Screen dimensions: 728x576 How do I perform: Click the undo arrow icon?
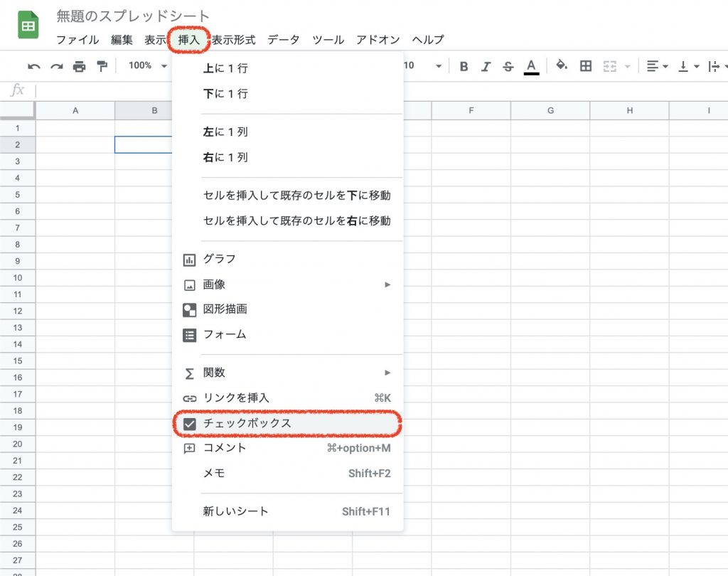(x=34, y=66)
